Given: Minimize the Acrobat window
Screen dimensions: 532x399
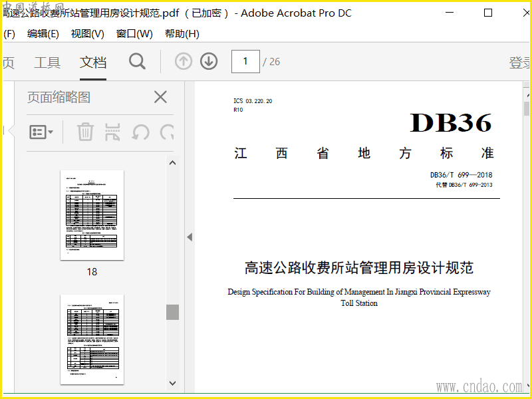Looking at the screenshot, I should tap(450, 13).
